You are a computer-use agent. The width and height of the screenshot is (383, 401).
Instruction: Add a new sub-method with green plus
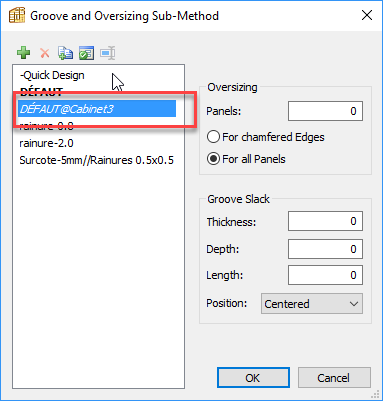coord(23,53)
